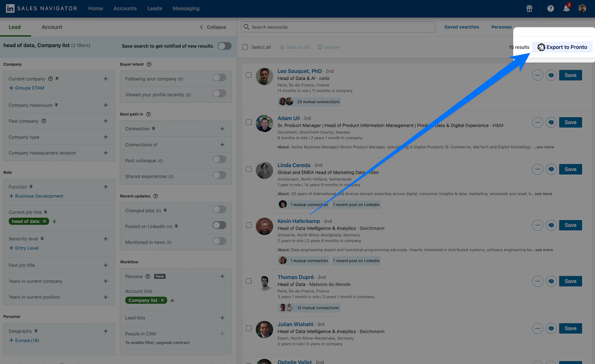The height and width of the screenshot is (364, 595).
Task: Open Linda Cereda's profile link
Action: (x=294, y=165)
